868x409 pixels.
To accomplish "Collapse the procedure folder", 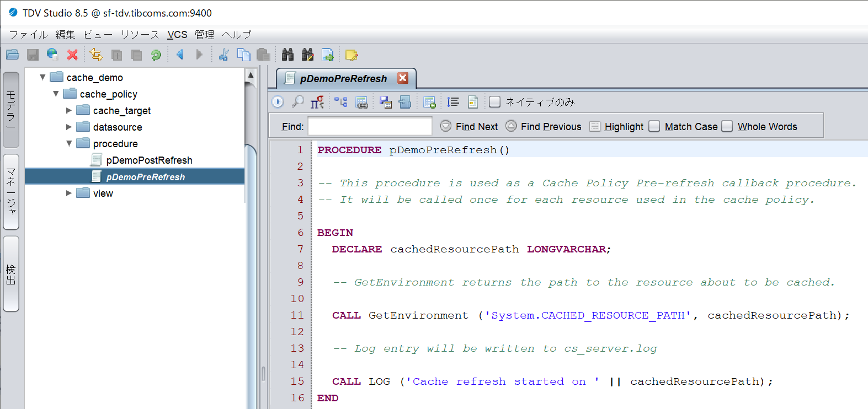I will click(69, 144).
